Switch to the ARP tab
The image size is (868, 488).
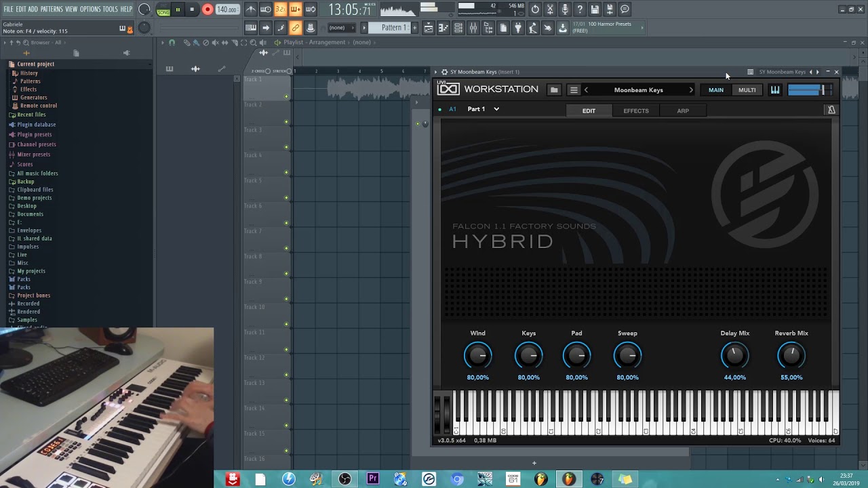click(x=683, y=110)
